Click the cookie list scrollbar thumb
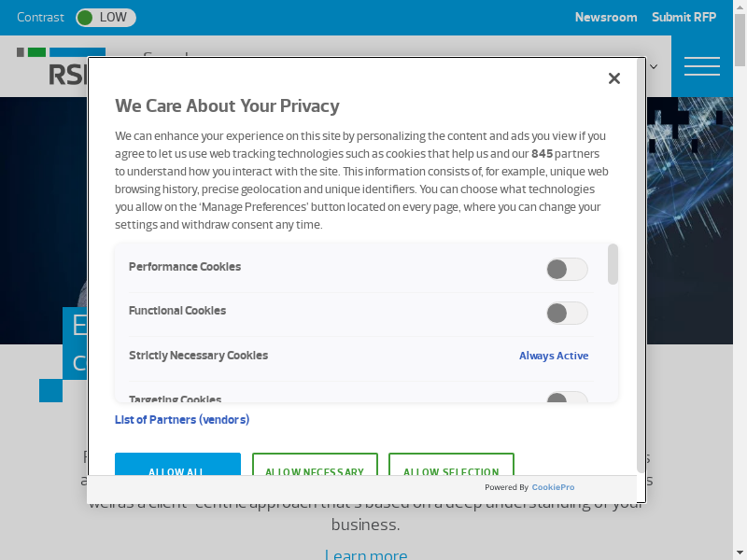This screenshot has width=747, height=560. 613,263
